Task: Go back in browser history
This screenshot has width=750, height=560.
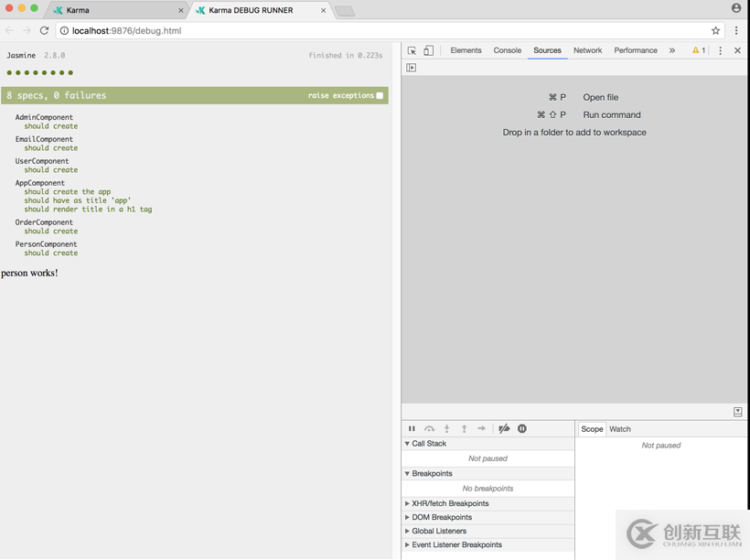Action: (x=9, y=30)
